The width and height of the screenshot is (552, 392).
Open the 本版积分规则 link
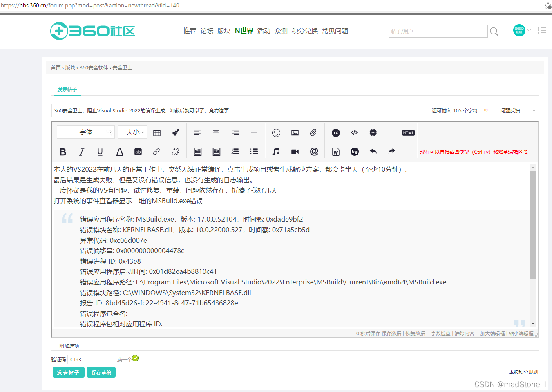coord(523,372)
